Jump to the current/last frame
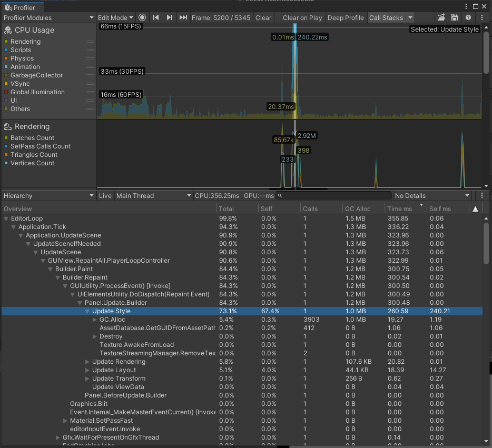Screen dimensions: 492x448 pos(182,17)
